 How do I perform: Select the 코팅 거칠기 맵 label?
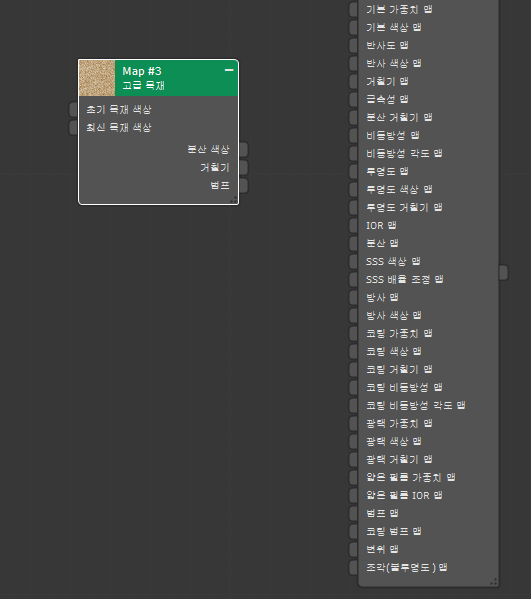coord(399,369)
